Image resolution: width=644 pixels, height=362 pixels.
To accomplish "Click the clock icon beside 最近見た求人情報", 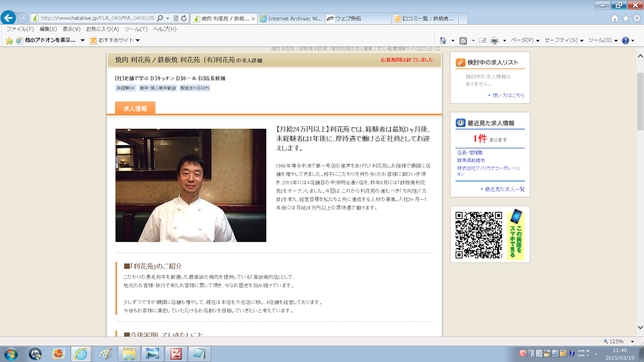I will (461, 123).
